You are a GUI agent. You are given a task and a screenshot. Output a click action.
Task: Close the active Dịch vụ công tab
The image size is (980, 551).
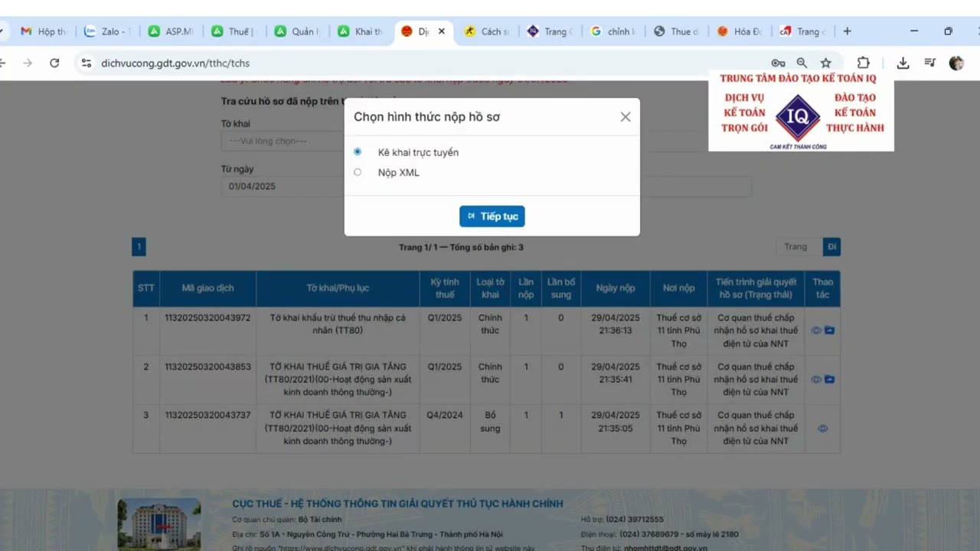[442, 31]
